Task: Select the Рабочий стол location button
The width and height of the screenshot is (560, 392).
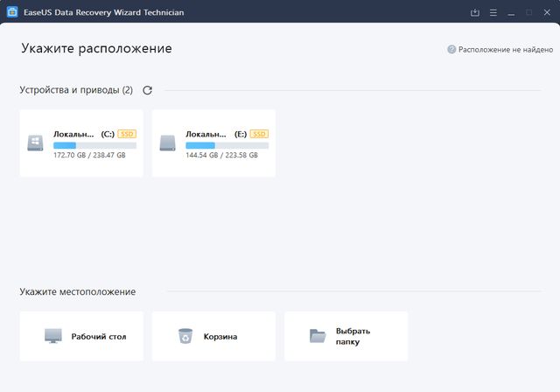Action: (x=81, y=336)
